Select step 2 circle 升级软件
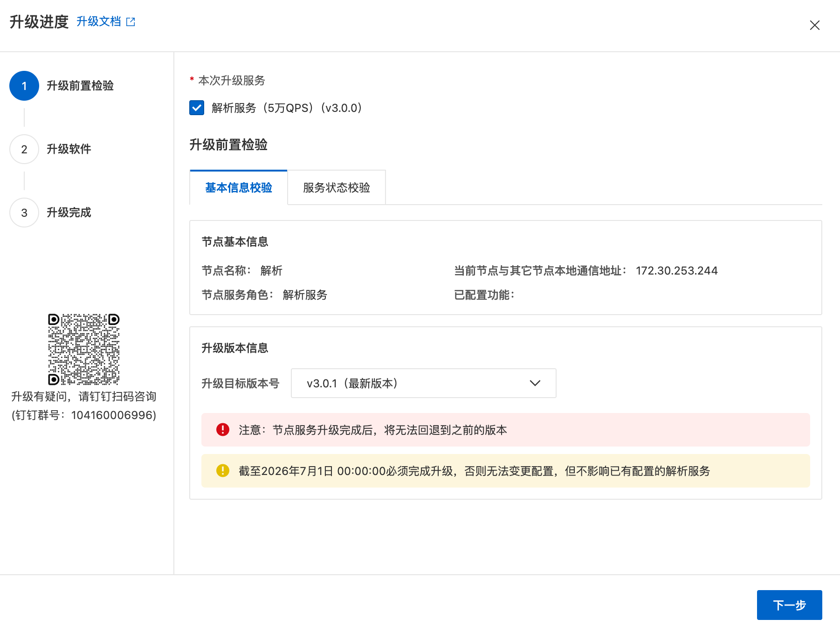840x633 pixels. click(x=24, y=149)
